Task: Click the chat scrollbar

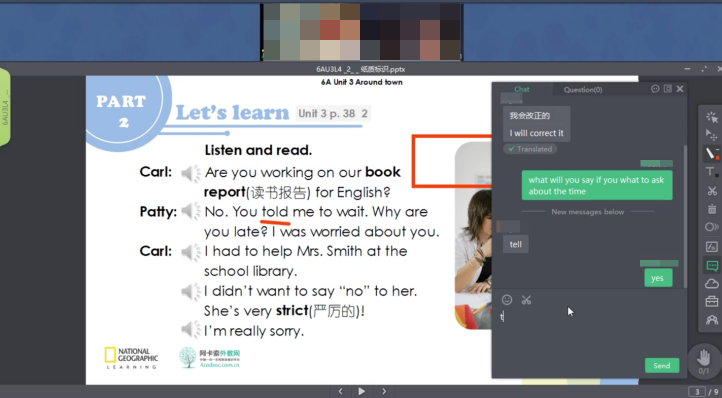Action: (x=685, y=217)
